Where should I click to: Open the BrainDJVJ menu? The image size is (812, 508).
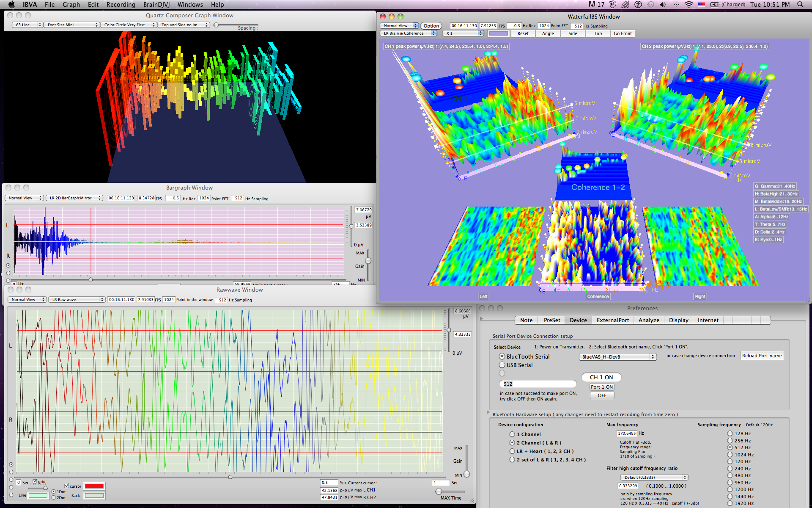tap(156, 5)
